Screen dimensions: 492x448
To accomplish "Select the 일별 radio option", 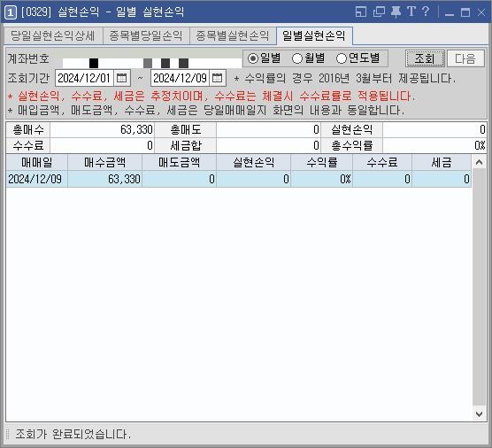I will point(264,58).
